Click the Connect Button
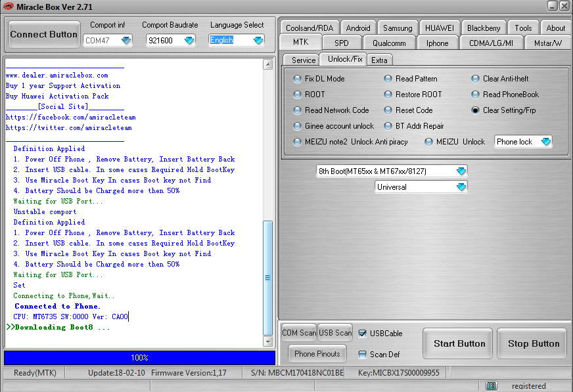Viewport: 573px width, 392px height. point(44,34)
